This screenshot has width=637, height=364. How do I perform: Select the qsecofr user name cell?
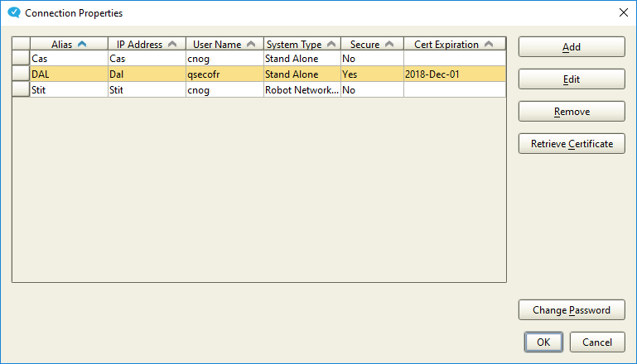[224, 74]
